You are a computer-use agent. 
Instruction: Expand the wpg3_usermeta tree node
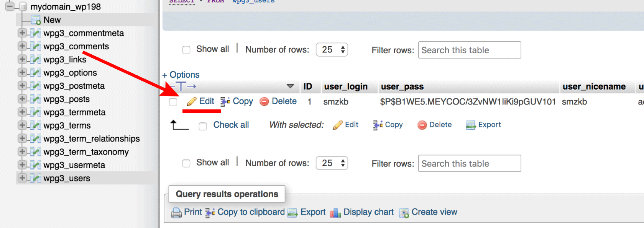pos(22,165)
